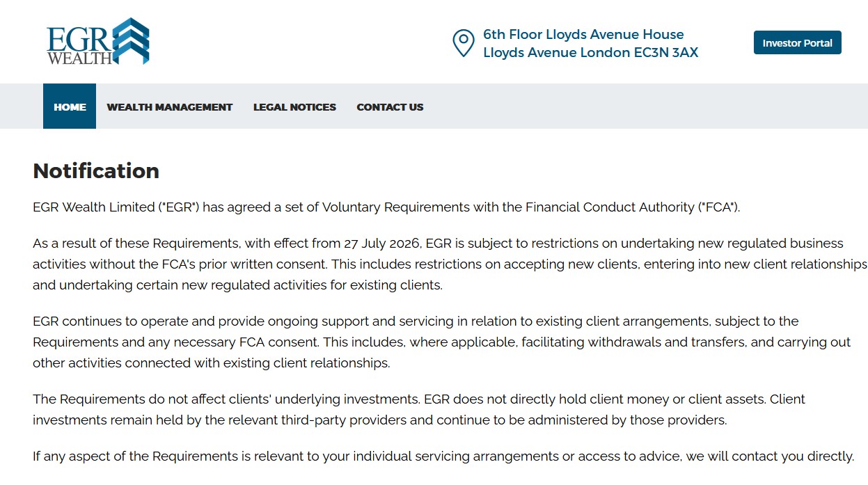Click the 'EGR Wealth Limited' text in first paragraph

pyautogui.click(x=93, y=207)
